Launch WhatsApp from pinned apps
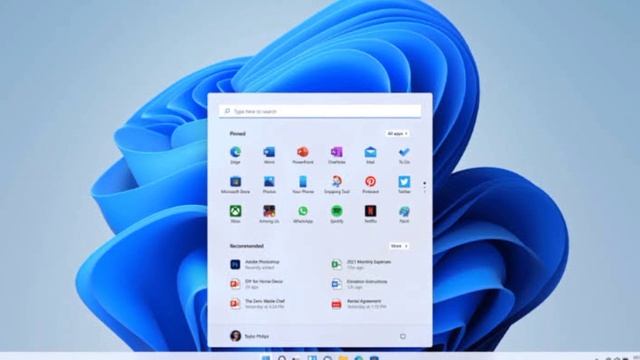The width and height of the screenshot is (640, 360). tap(303, 214)
